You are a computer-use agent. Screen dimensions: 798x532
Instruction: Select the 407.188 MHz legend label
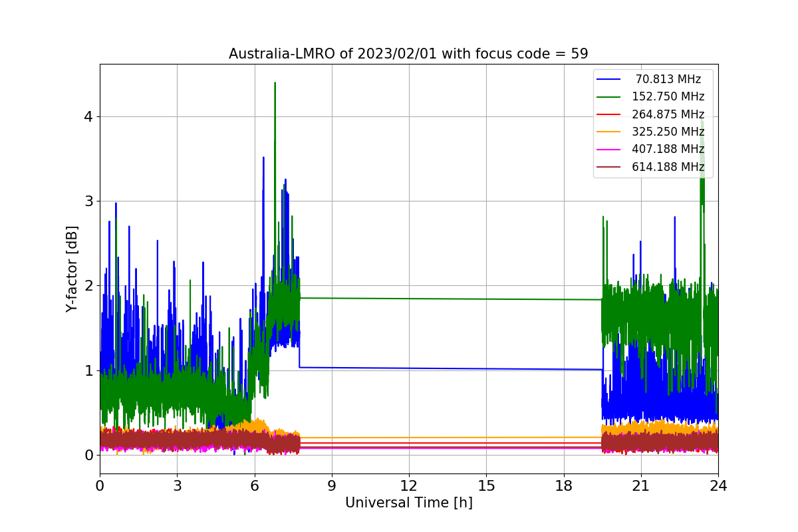click(x=668, y=150)
